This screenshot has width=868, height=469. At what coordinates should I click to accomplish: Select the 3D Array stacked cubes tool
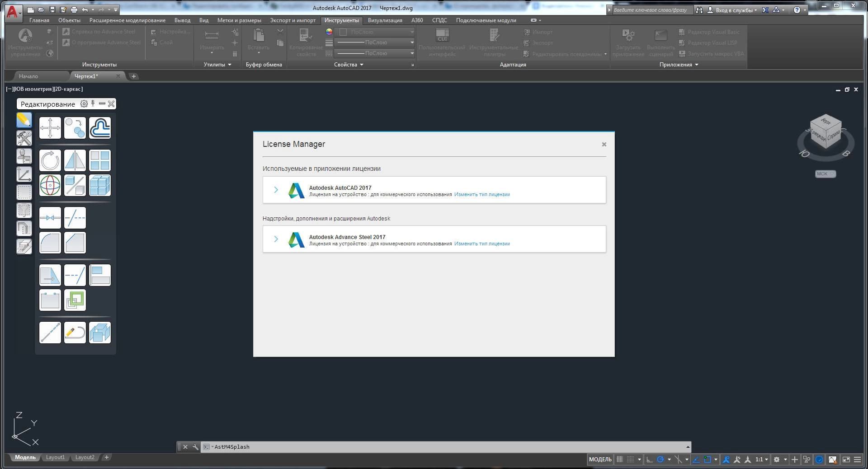(x=100, y=185)
